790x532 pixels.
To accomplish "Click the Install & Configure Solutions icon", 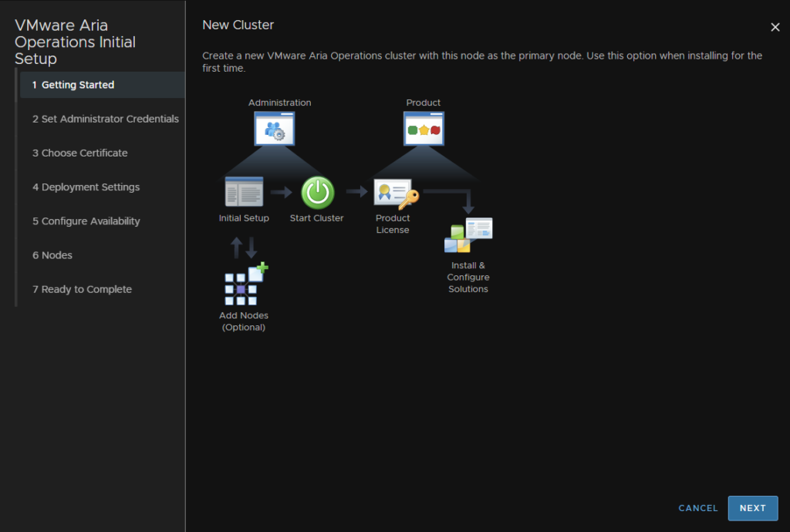I will tap(468, 235).
